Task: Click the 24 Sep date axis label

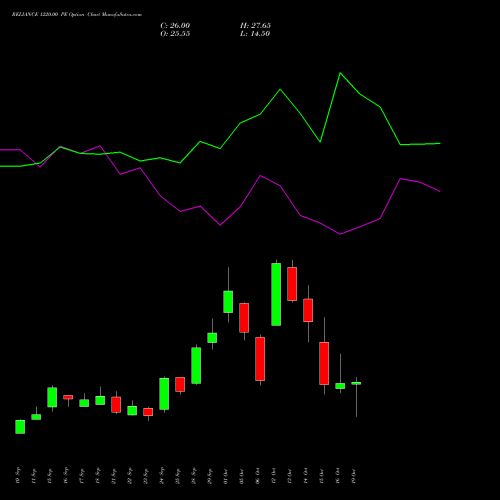Action: 162,476
